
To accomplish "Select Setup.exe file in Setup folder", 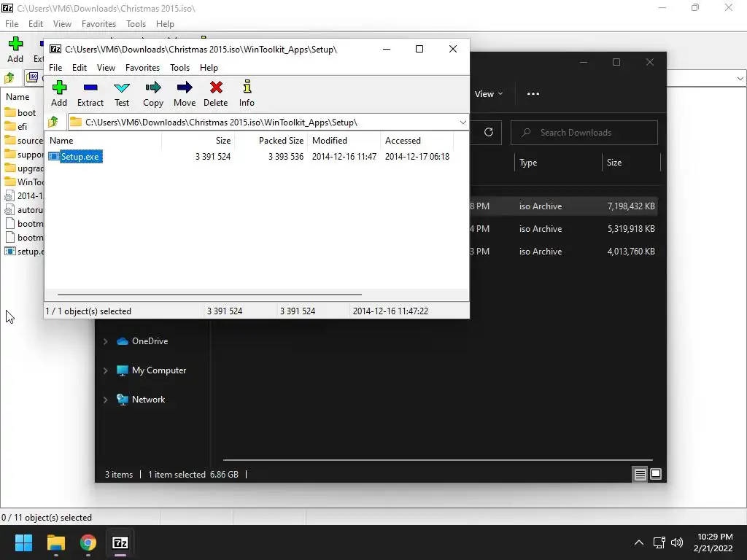I will (75, 156).
